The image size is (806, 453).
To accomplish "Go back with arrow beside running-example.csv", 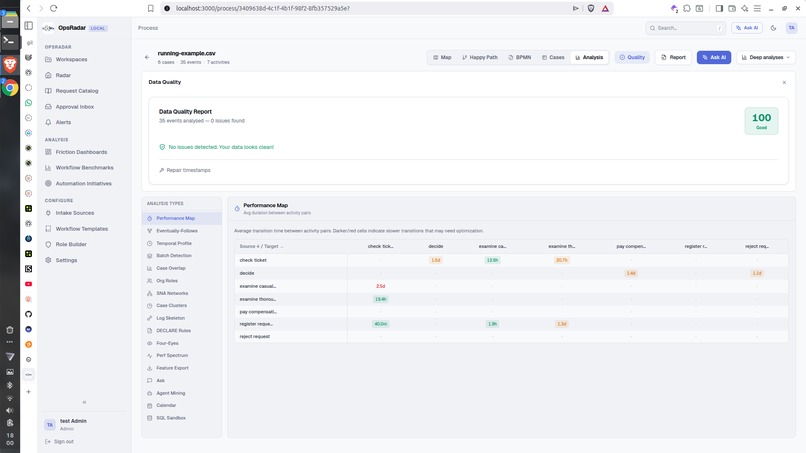I will [147, 57].
